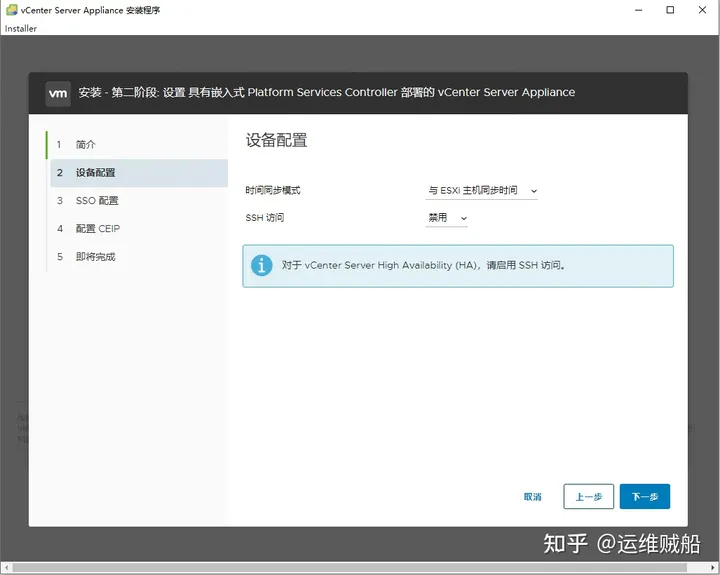Click the 设备配置 page heading

coord(276,141)
